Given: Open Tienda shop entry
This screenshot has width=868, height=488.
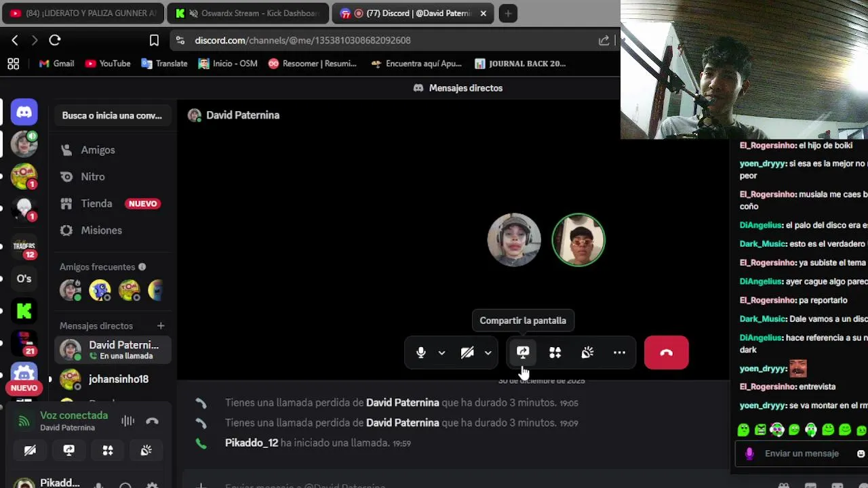Looking at the screenshot, I should 113,203.
